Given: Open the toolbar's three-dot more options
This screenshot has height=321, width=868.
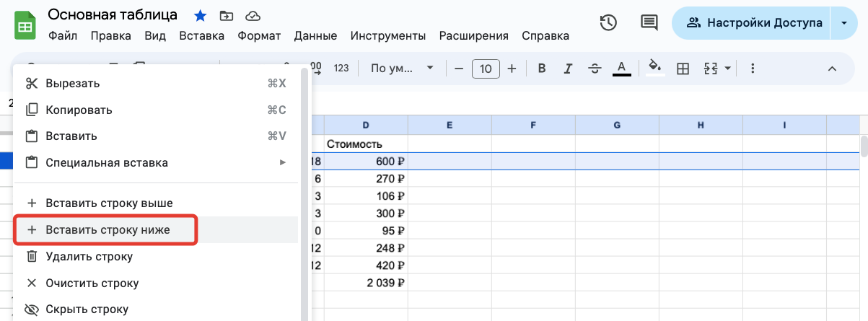Looking at the screenshot, I should [753, 69].
